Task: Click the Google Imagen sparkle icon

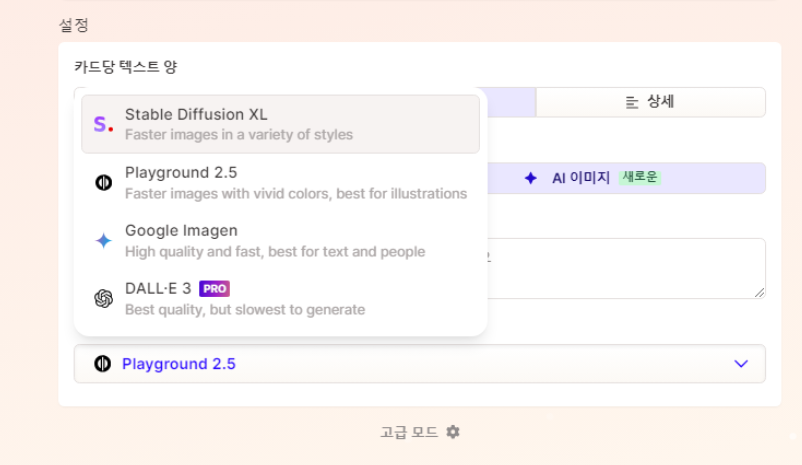Action: click(x=103, y=240)
